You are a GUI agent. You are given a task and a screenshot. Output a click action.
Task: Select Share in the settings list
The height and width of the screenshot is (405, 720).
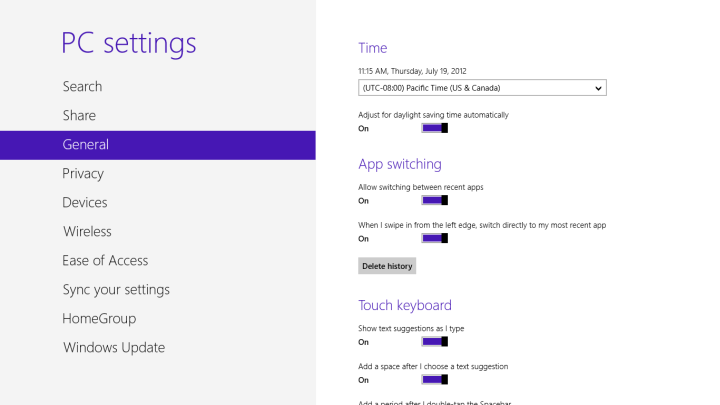pos(79,116)
